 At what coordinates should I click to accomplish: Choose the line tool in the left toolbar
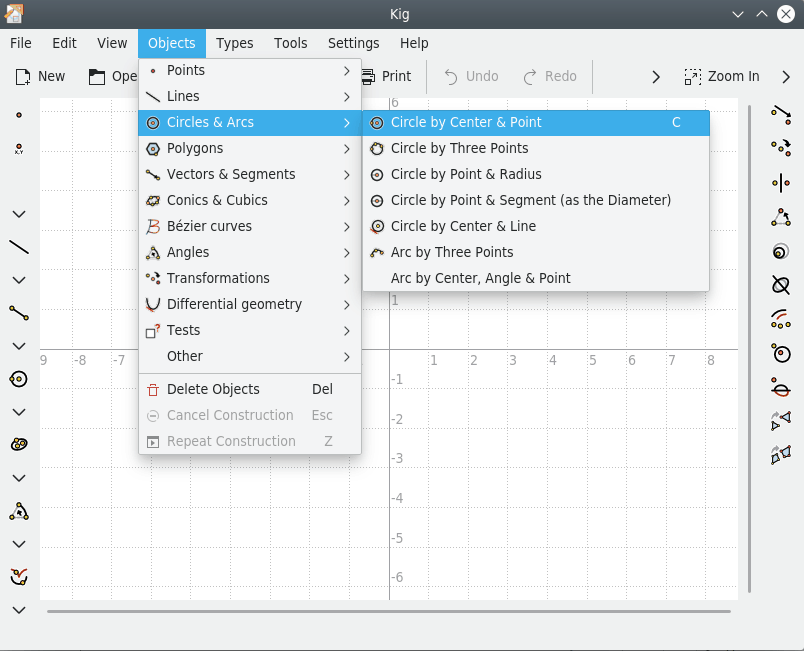19,248
